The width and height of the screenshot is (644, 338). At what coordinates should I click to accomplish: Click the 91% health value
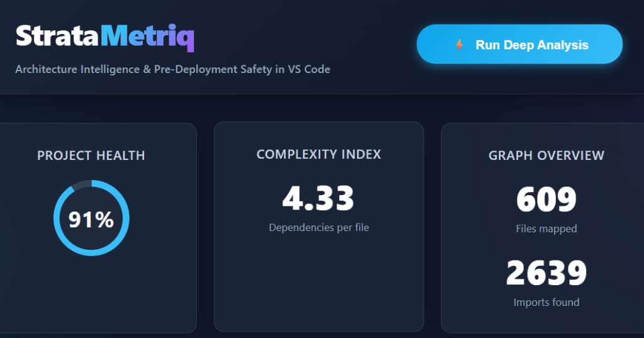91,220
